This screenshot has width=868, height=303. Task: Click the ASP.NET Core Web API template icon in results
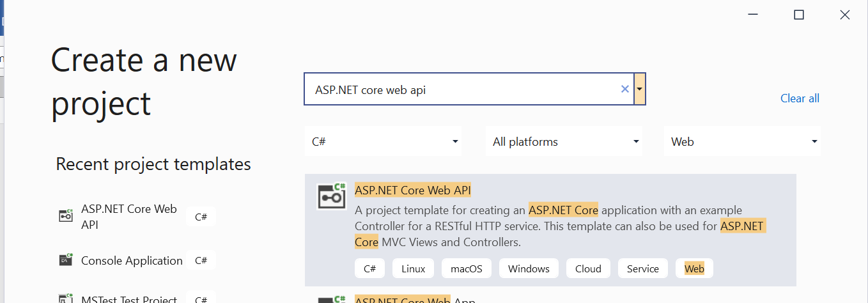pyautogui.click(x=332, y=196)
